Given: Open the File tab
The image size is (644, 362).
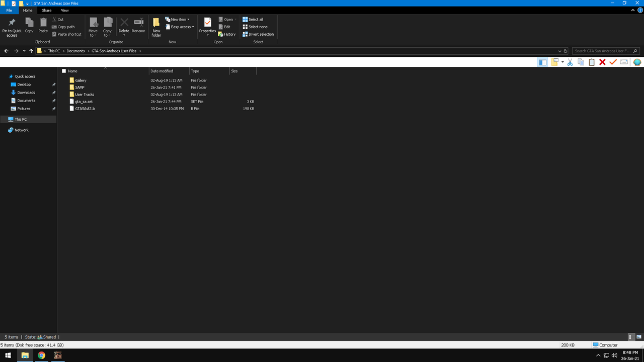Looking at the screenshot, I should click(9, 10).
